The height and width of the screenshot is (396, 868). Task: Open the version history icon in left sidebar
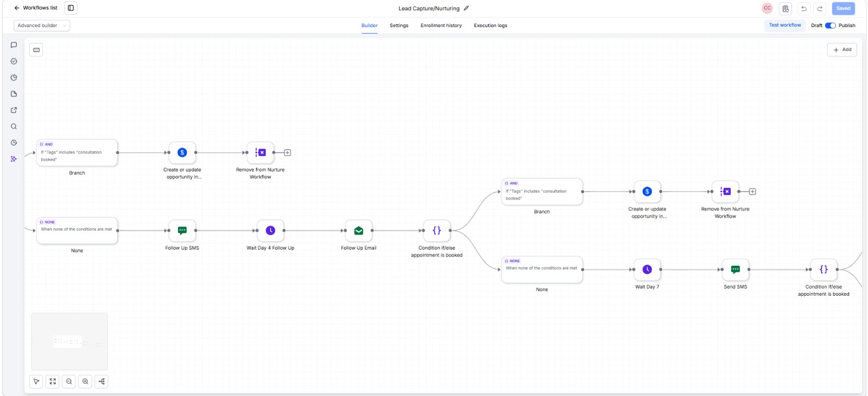[x=14, y=143]
